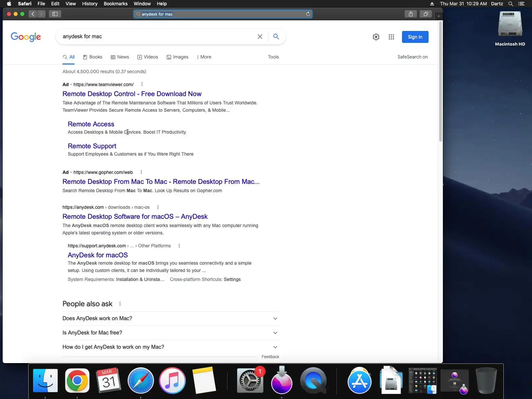Open options dots next to People also ask
532x399 pixels.
pyautogui.click(x=120, y=304)
